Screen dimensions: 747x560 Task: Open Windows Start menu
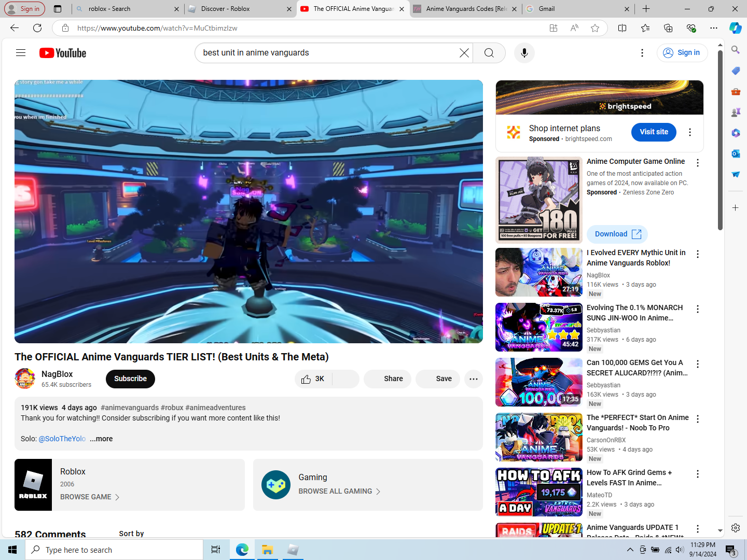[x=12, y=550]
